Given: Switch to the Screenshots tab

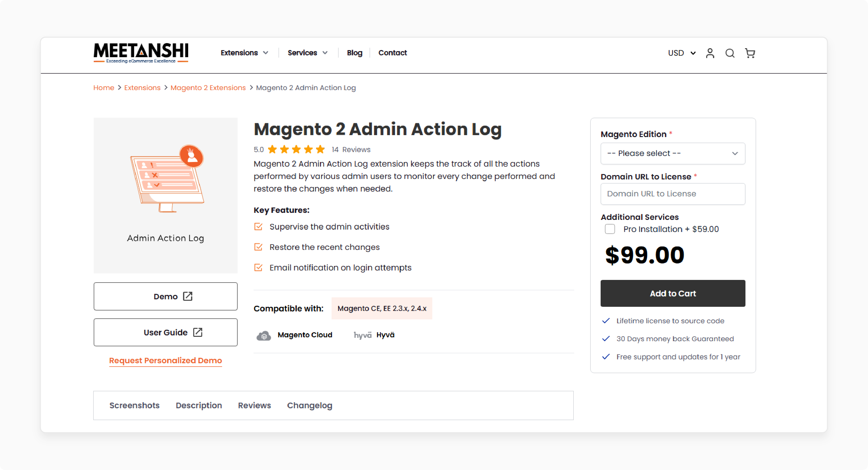Looking at the screenshot, I should (134, 405).
